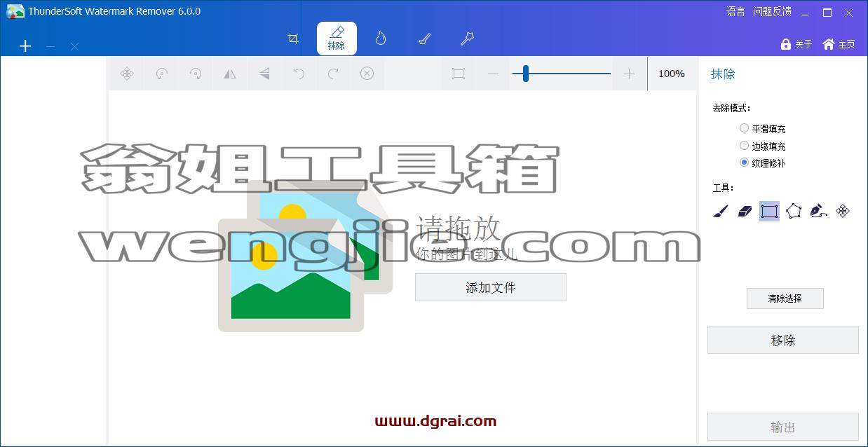Open the water drop tab

381,39
